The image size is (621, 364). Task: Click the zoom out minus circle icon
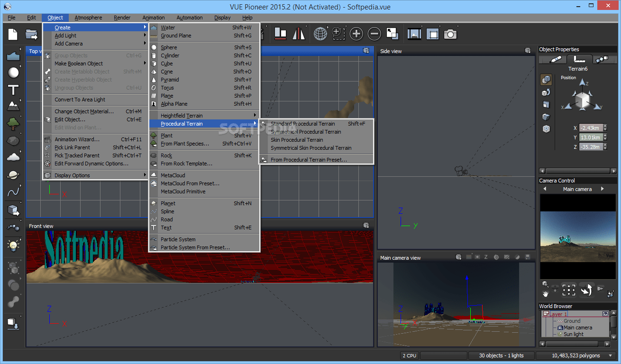(x=374, y=34)
